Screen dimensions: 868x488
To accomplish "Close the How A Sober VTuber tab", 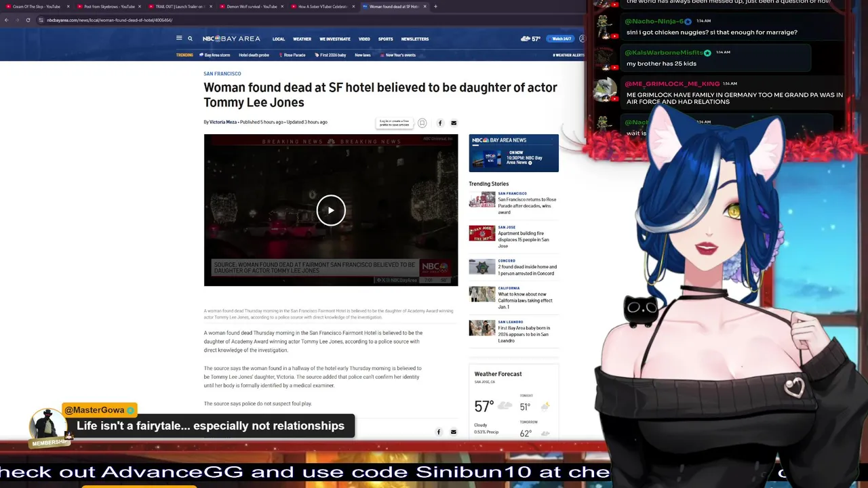I will [x=354, y=6].
